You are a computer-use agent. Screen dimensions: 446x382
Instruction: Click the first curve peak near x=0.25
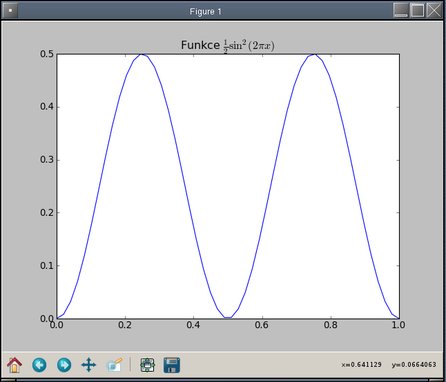point(142,54)
